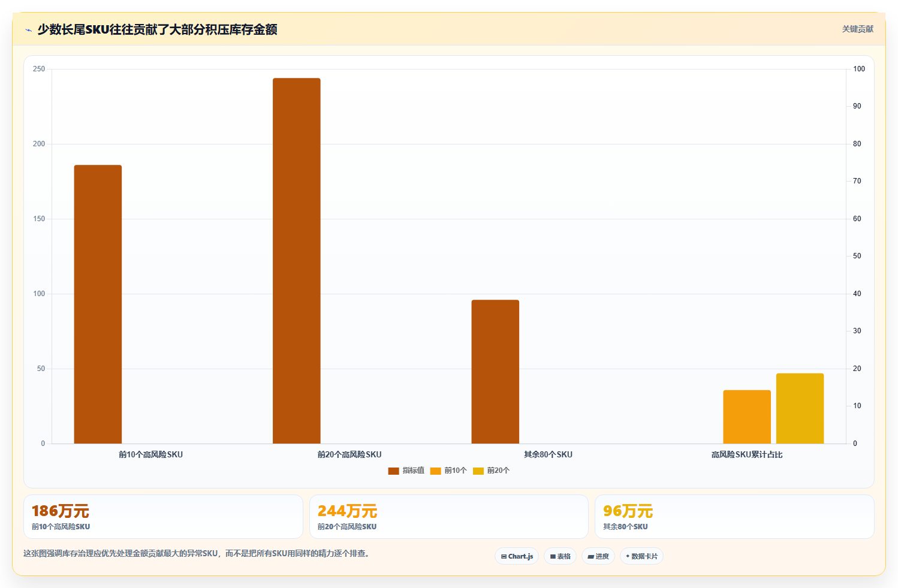Click the 前20个高风险SKU caption under 244万元

(x=347, y=527)
